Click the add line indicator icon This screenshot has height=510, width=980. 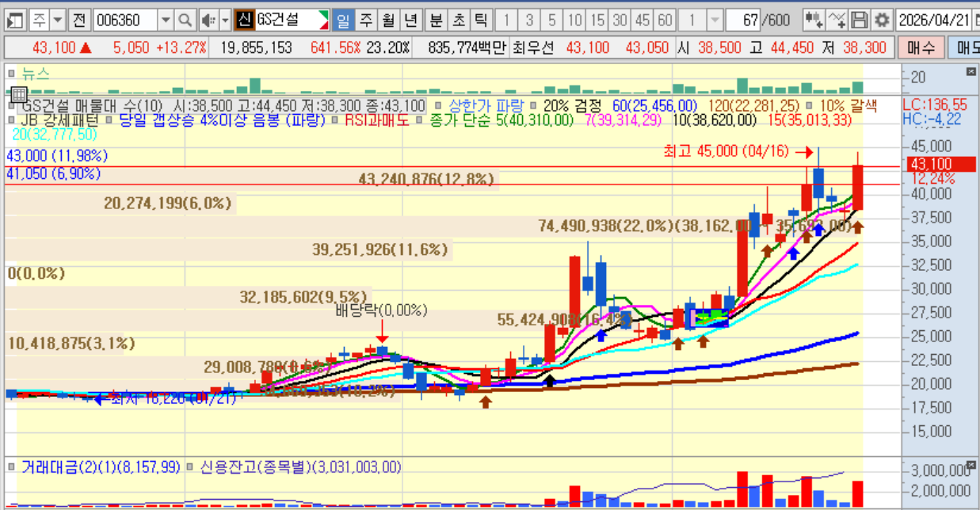(x=837, y=19)
